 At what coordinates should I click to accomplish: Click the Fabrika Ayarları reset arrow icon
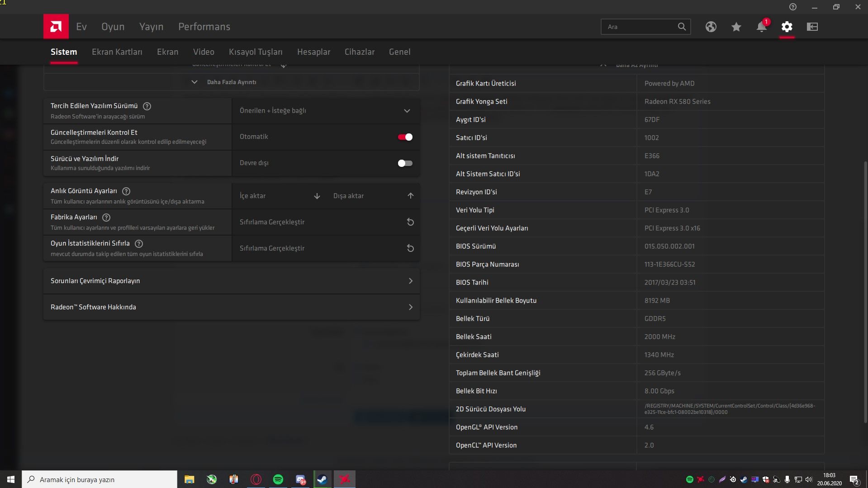[410, 222]
